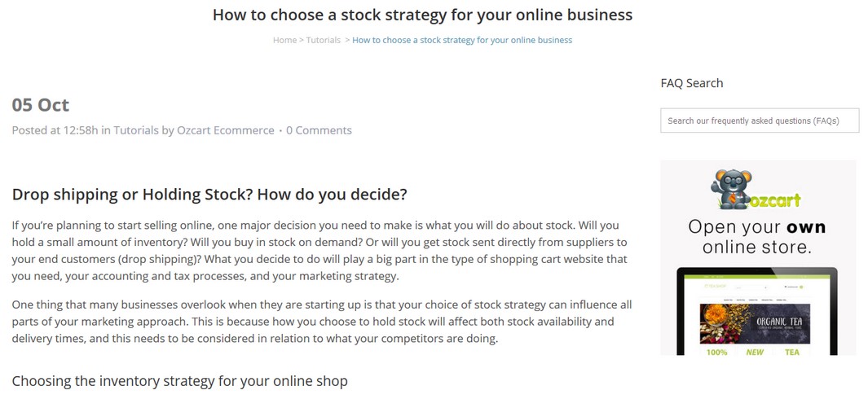View the 0 Comments link
Screen dimensions: 868x399
click(319, 130)
